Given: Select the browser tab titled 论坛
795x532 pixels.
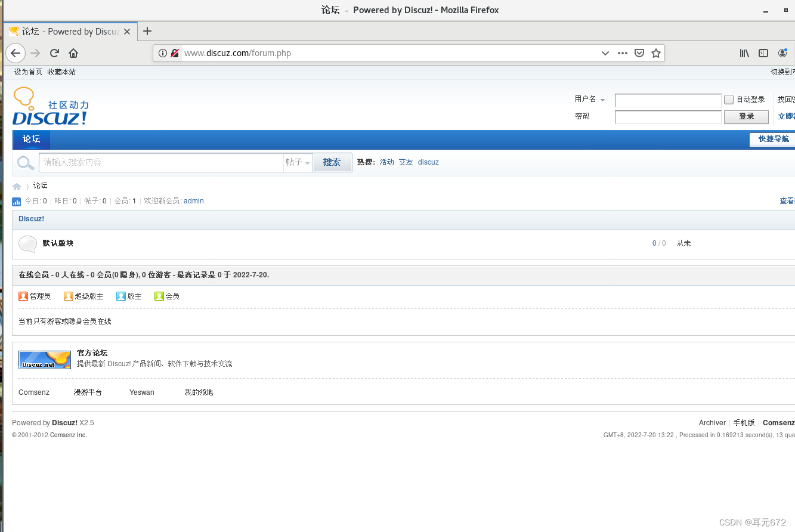Looking at the screenshot, I should [x=70, y=32].
